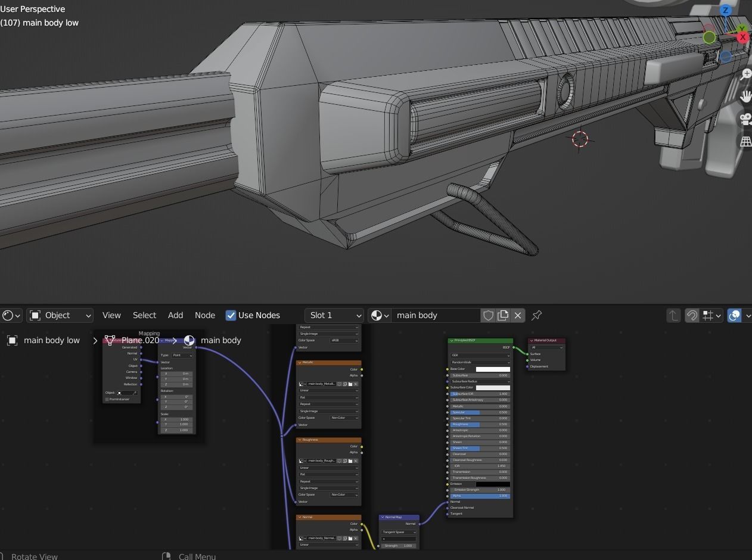Collapse the Principled BSDF node

[x=452, y=341]
